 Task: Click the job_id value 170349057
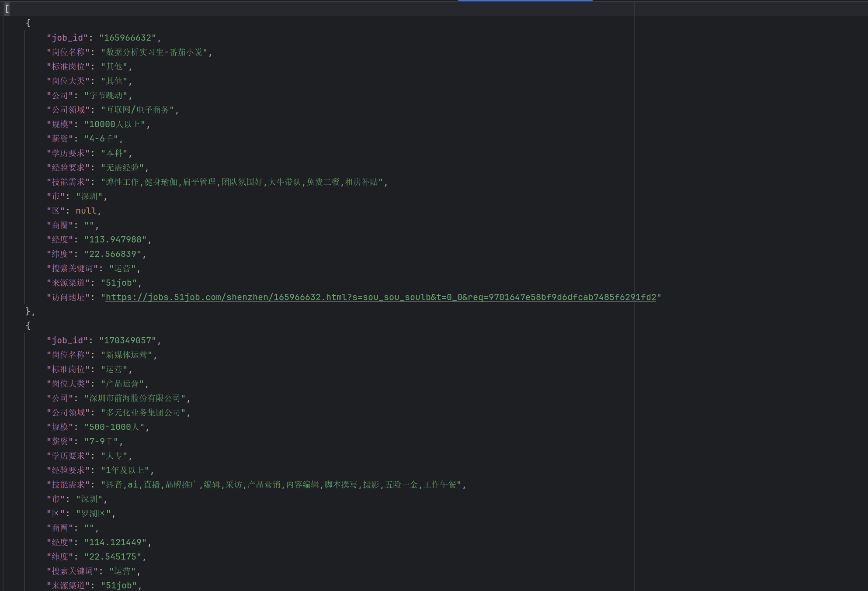tap(127, 340)
